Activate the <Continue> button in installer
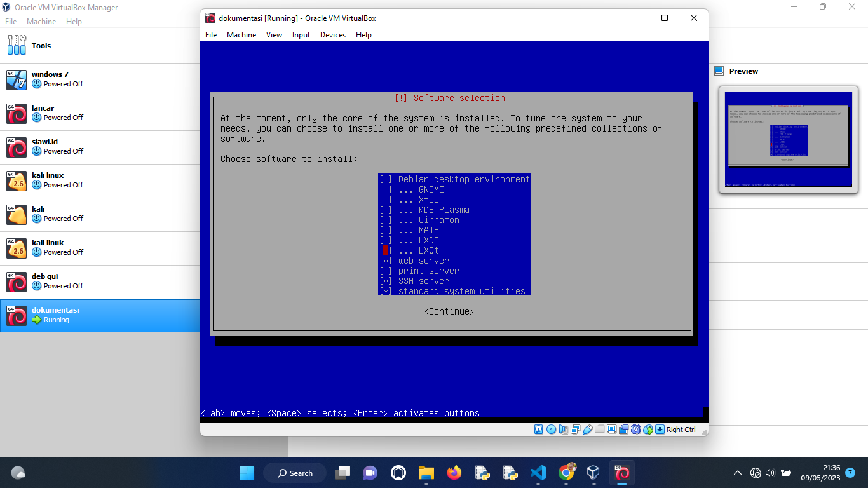The image size is (868, 488). point(449,311)
